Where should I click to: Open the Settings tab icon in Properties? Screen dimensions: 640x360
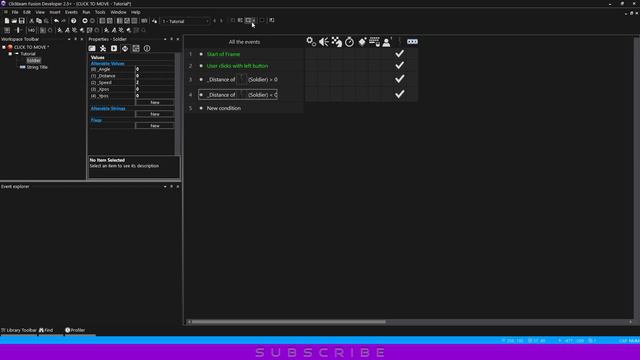pyautogui.click(x=92, y=49)
